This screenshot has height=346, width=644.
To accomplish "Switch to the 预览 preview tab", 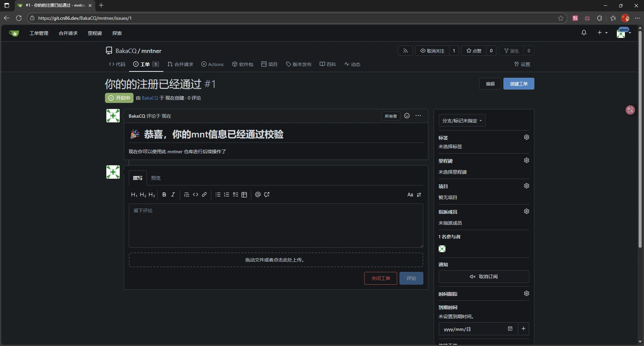I will click(156, 178).
